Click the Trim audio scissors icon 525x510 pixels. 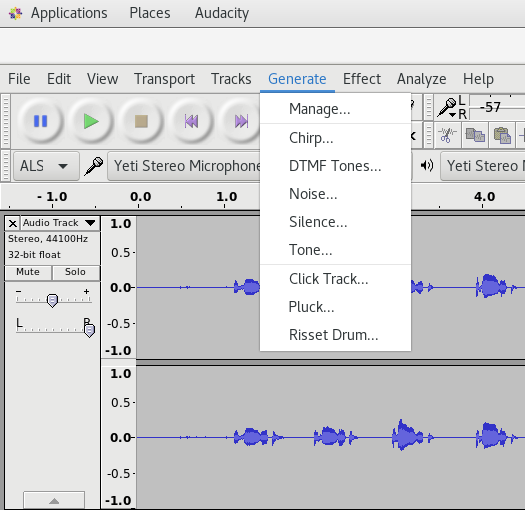448,135
